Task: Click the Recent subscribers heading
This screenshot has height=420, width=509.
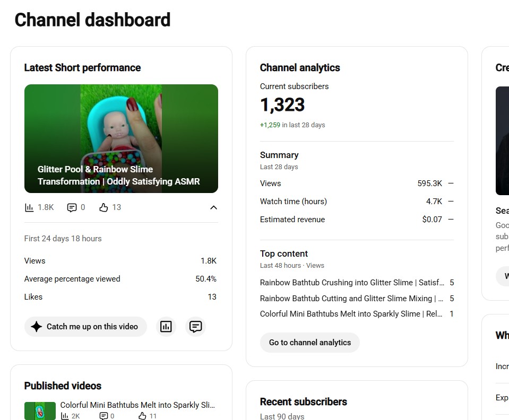Action: click(304, 401)
